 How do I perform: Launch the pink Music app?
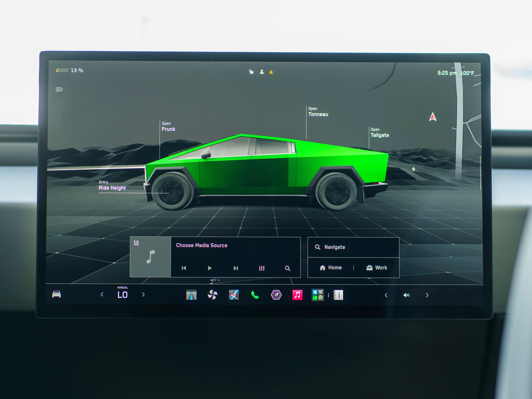pos(297,295)
